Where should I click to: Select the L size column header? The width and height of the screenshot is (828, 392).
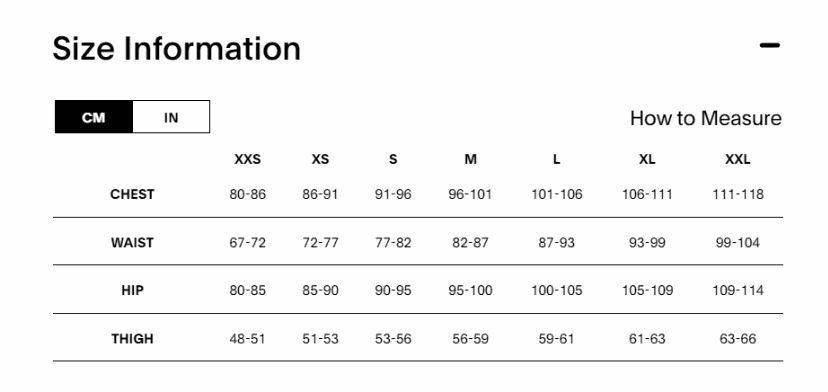click(557, 159)
